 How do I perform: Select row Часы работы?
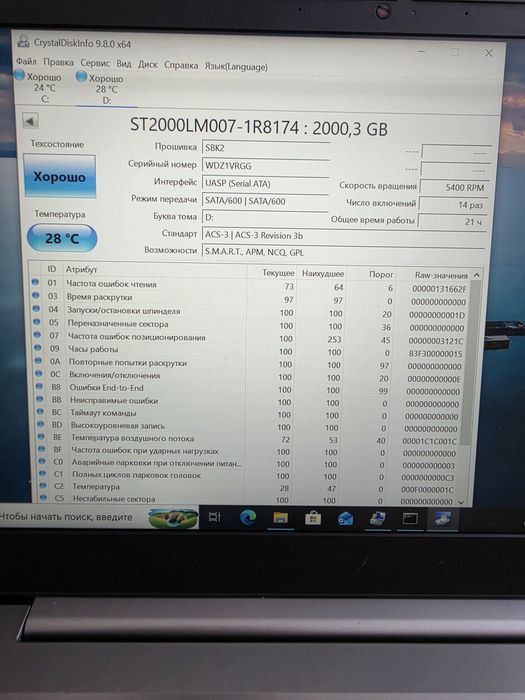250,350
